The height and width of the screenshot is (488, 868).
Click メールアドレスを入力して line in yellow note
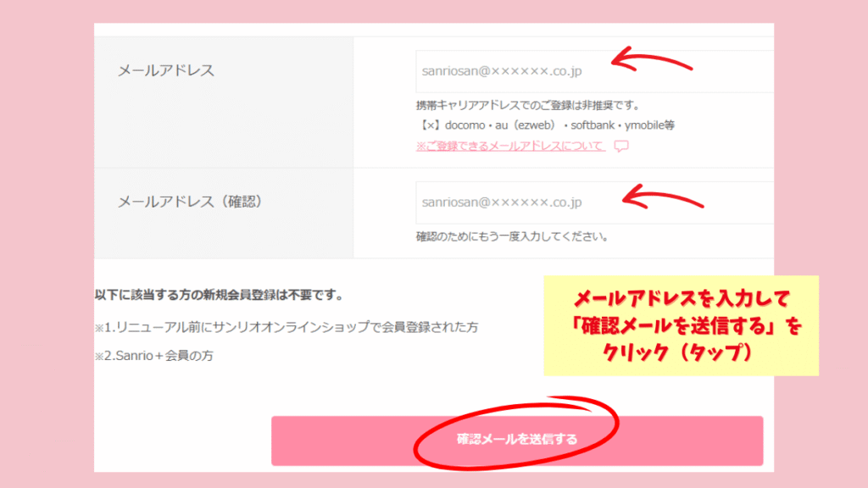[682, 299]
